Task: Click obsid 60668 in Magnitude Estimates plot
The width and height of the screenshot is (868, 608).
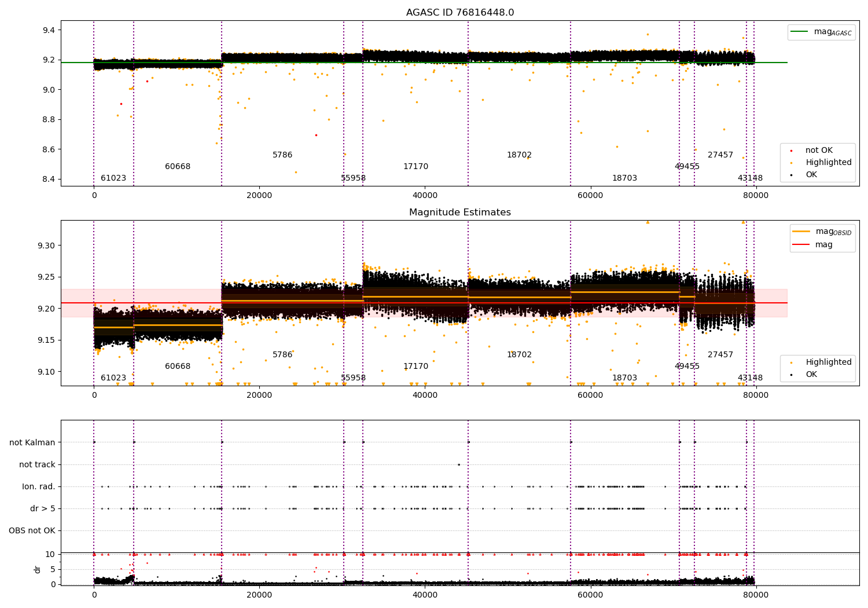Action: coord(178,367)
